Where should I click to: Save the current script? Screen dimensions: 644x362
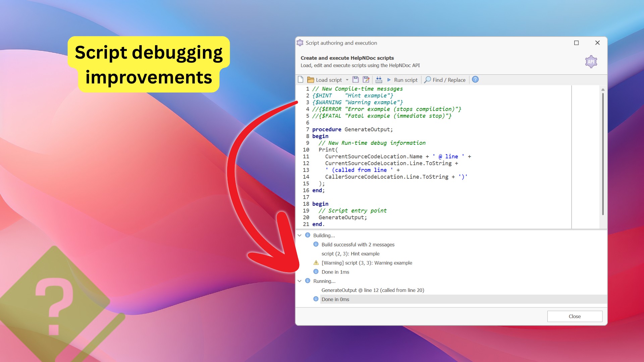click(x=355, y=79)
